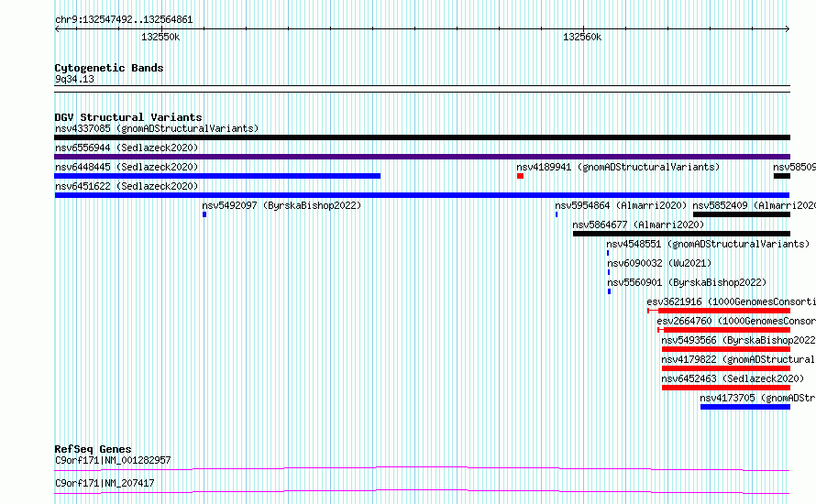The image size is (816, 504).
Task: Click the esv2664760 1000Genomes label
Action: [736, 321]
